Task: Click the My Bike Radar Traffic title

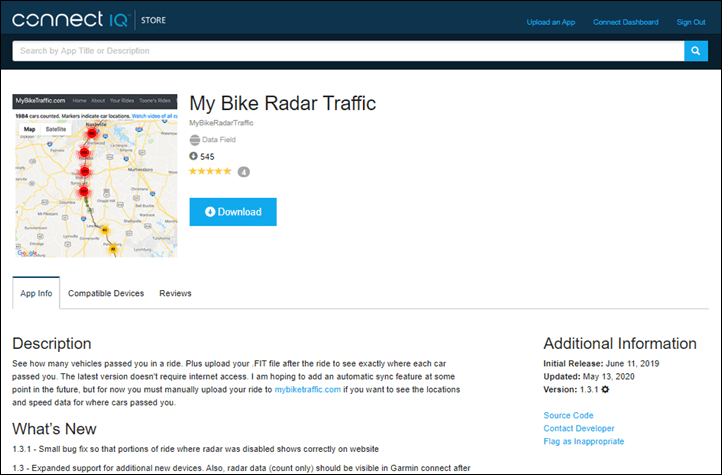Action: [283, 103]
